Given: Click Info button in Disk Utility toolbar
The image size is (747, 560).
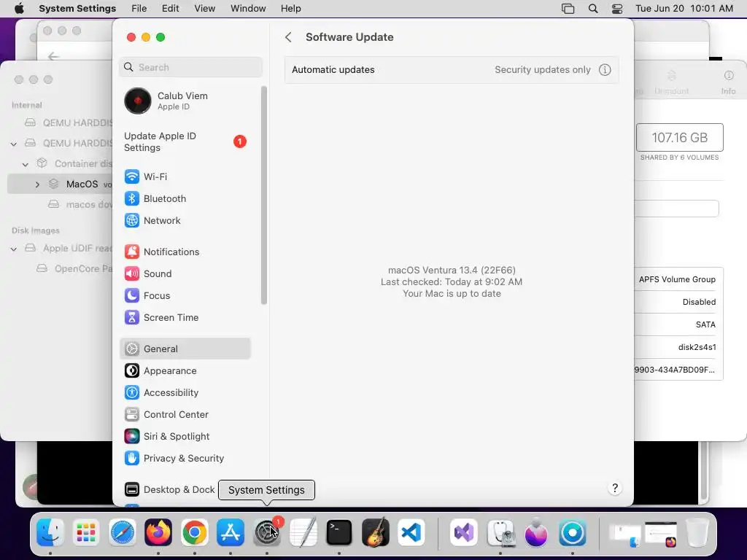Looking at the screenshot, I should coord(729,82).
